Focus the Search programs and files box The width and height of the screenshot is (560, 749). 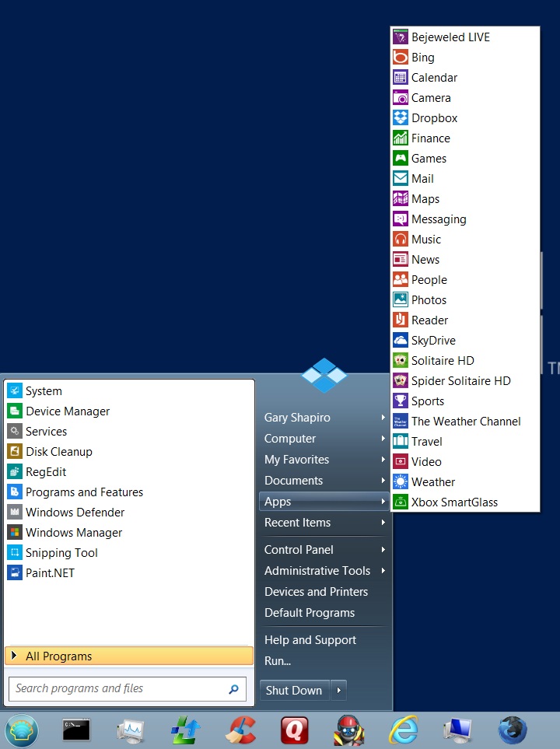pyautogui.click(x=128, y=689)
